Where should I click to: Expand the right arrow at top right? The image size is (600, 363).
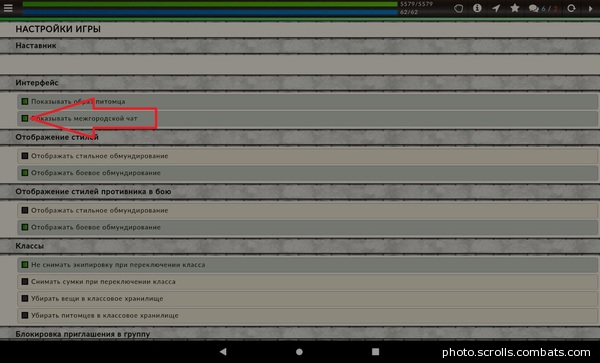590,8
